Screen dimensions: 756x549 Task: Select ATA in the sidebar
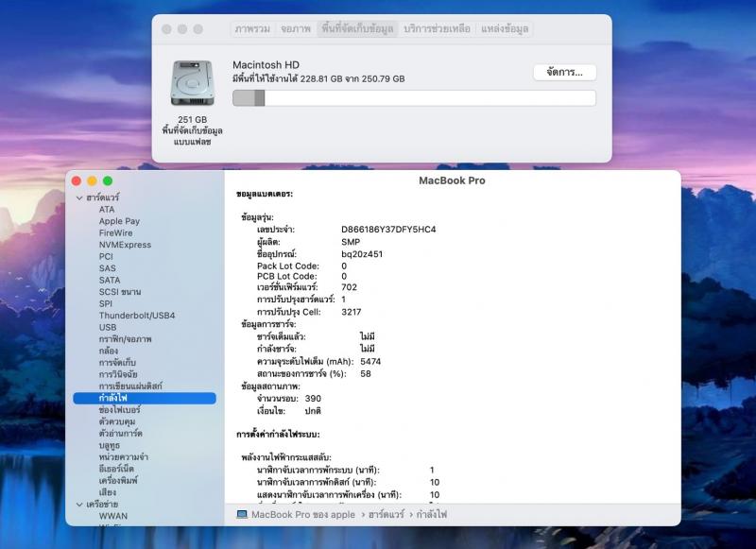tap(107, 209)
